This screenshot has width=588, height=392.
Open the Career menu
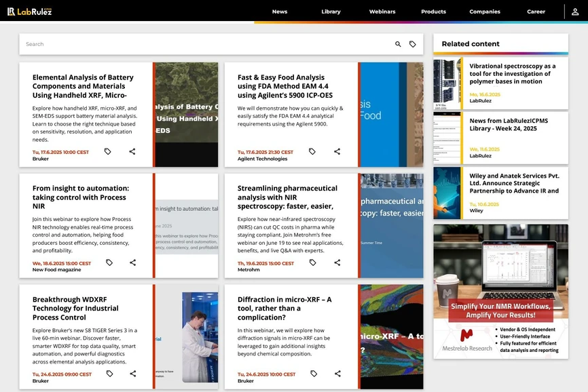click(536, 12)
